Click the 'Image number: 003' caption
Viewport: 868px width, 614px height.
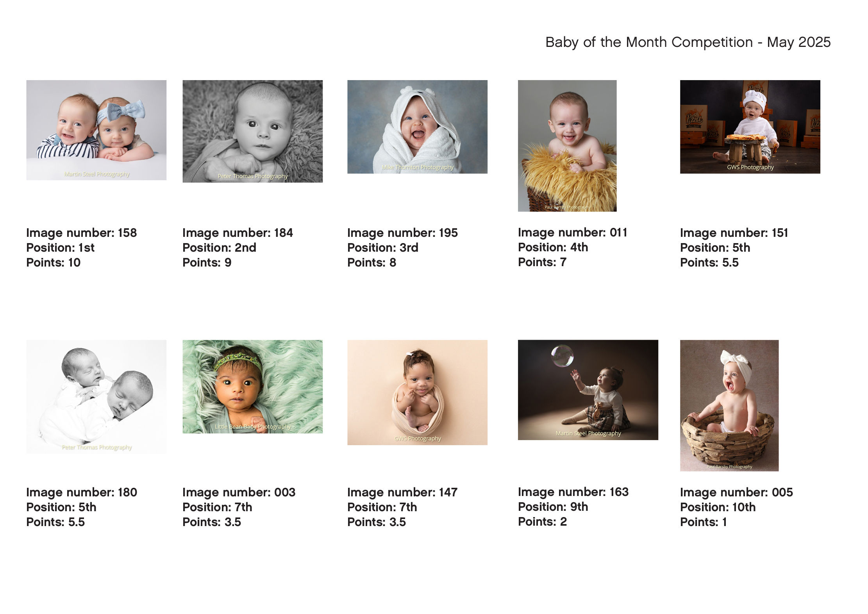pyautogui.click(x=239, y=492)
